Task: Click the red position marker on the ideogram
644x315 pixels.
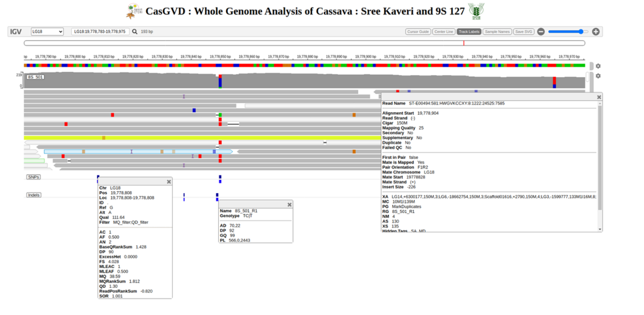Action: coord(464,43)
